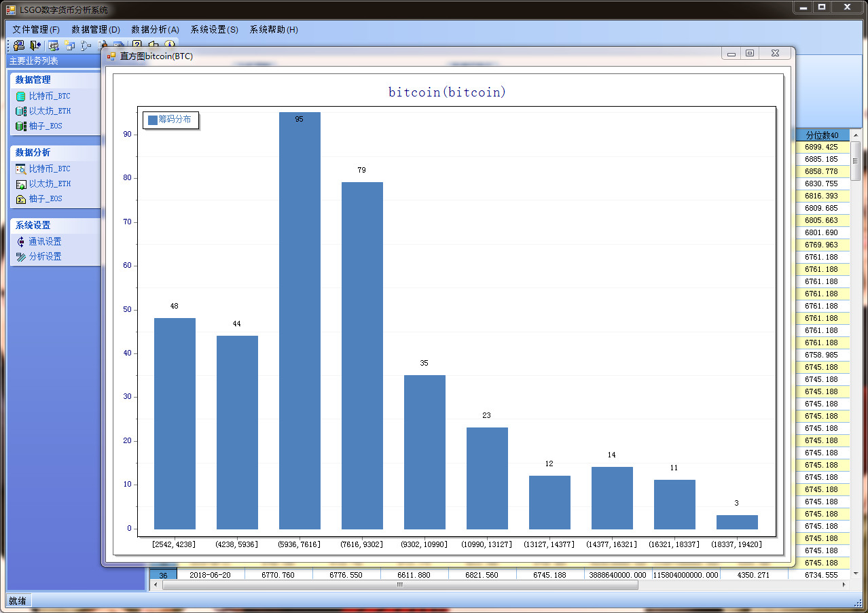Click the LSGO application title bar icon
868x613 pixels.
pos(11,10)
